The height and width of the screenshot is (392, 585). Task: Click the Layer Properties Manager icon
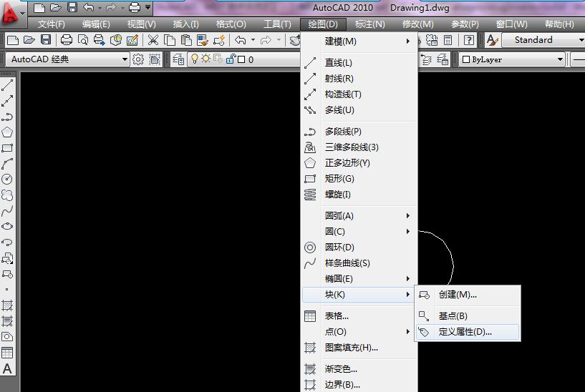(178, 59)
